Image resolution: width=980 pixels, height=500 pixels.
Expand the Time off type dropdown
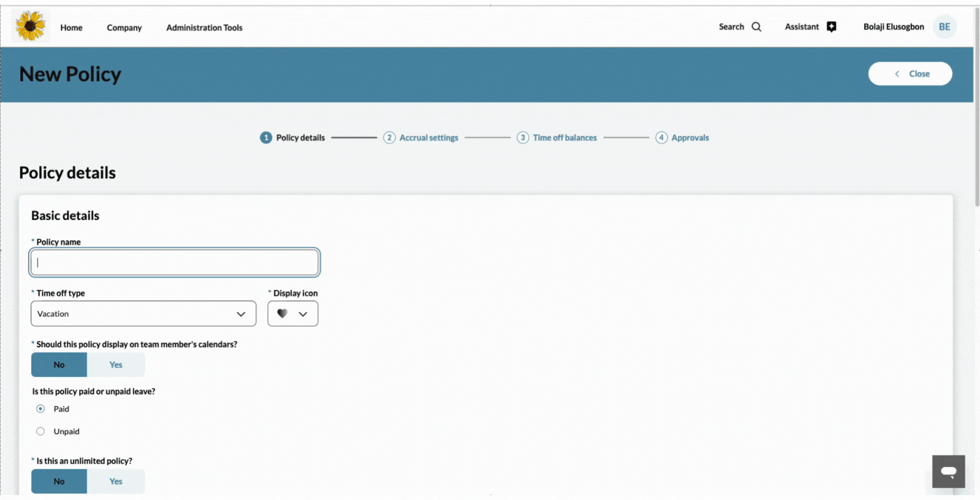click(143, 314)
